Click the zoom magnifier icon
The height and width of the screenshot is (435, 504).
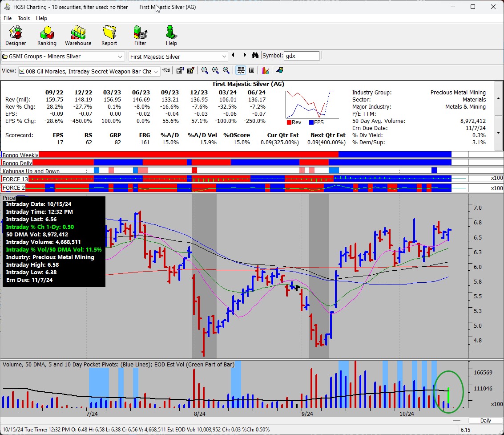pos(205,70)
